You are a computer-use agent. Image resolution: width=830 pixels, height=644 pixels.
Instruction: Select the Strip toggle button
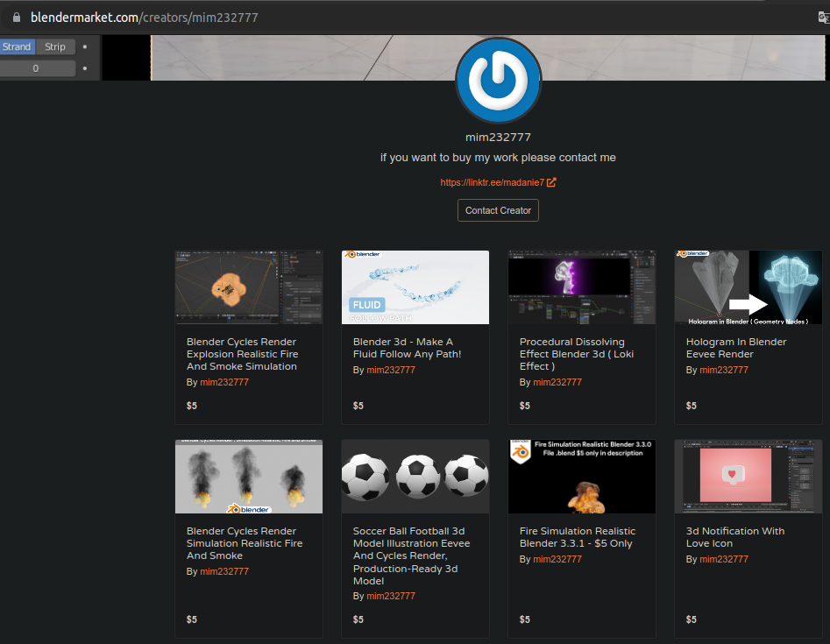click(55, 46)
